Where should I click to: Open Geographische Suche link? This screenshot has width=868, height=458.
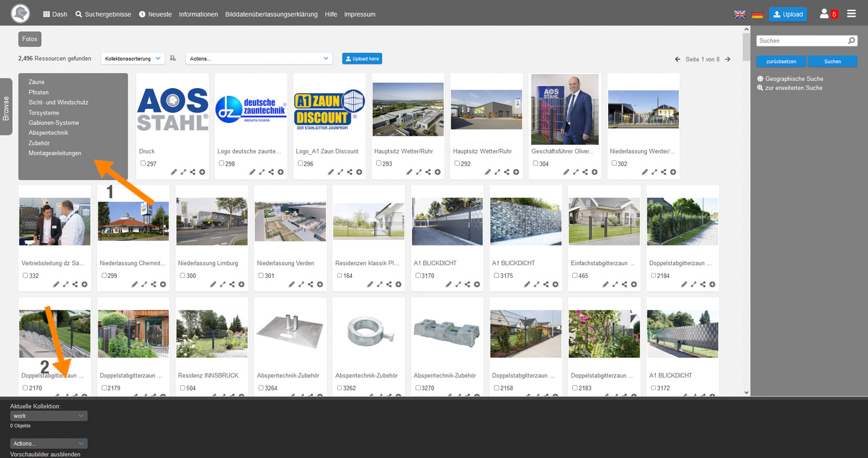(790, 79)
